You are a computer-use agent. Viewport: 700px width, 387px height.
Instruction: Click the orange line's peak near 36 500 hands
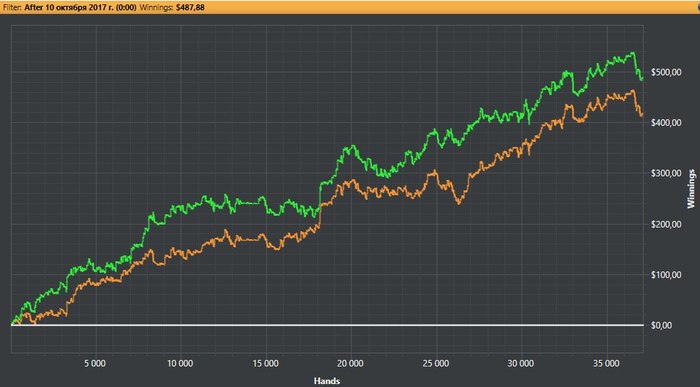pyautogui.click(x=632, y=91)
